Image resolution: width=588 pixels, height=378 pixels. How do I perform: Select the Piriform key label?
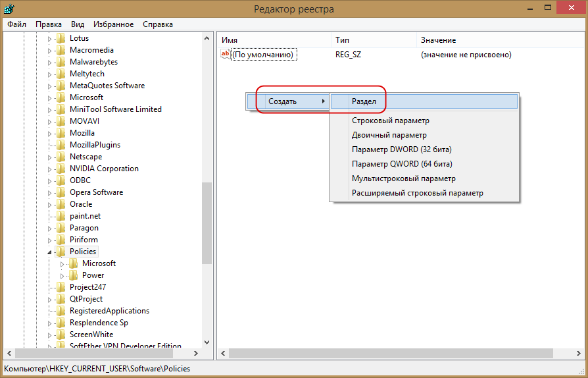coord(84,240)
